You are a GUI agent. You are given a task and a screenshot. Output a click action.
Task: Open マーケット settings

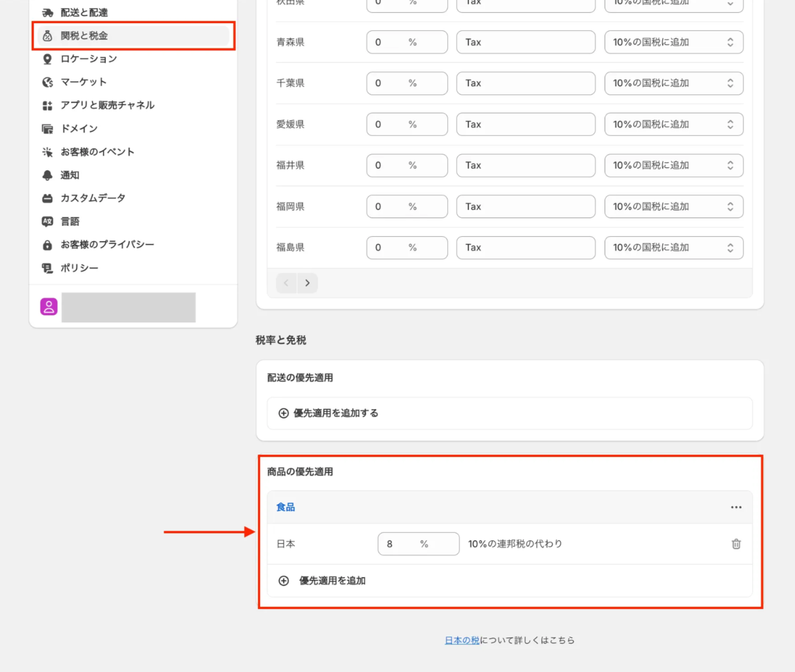134,82
